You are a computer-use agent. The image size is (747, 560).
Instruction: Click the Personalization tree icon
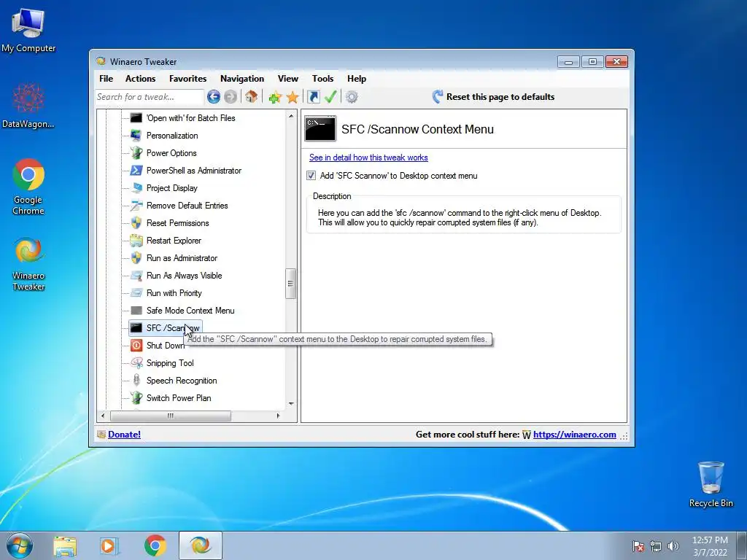pyautogui.click(x=136, y=135)
